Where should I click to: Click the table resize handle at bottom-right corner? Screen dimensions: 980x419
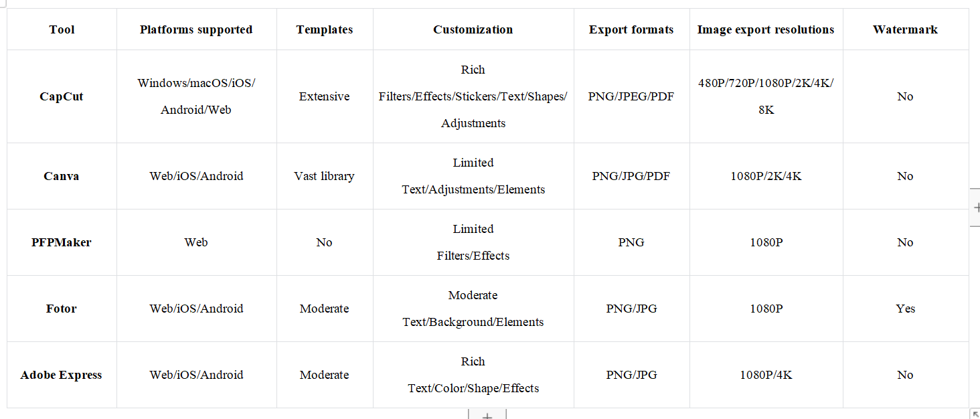[x=974, y=413]
